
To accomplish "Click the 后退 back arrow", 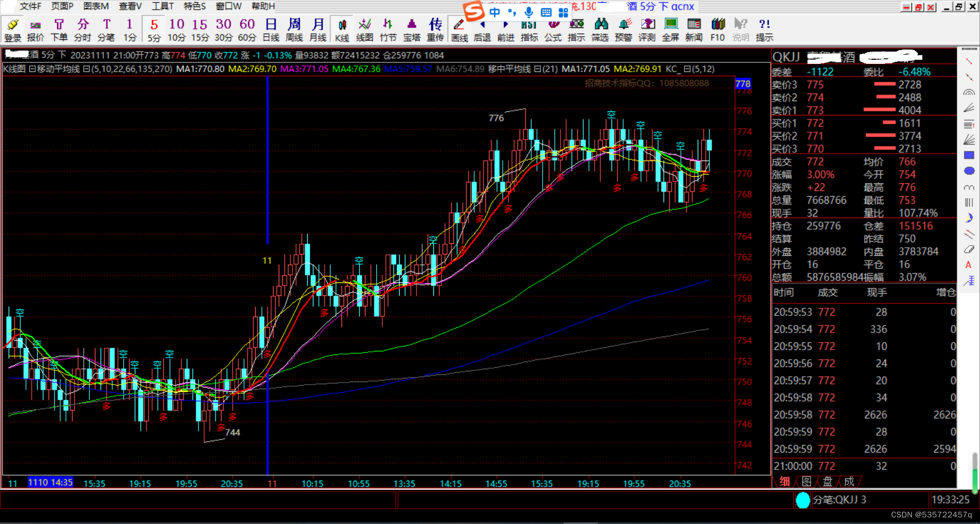I will pyautogui.click(x=482, y=30).
